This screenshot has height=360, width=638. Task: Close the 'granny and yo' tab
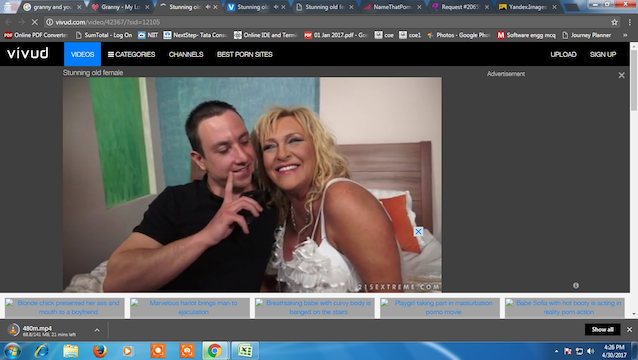[x=79, y=7]
